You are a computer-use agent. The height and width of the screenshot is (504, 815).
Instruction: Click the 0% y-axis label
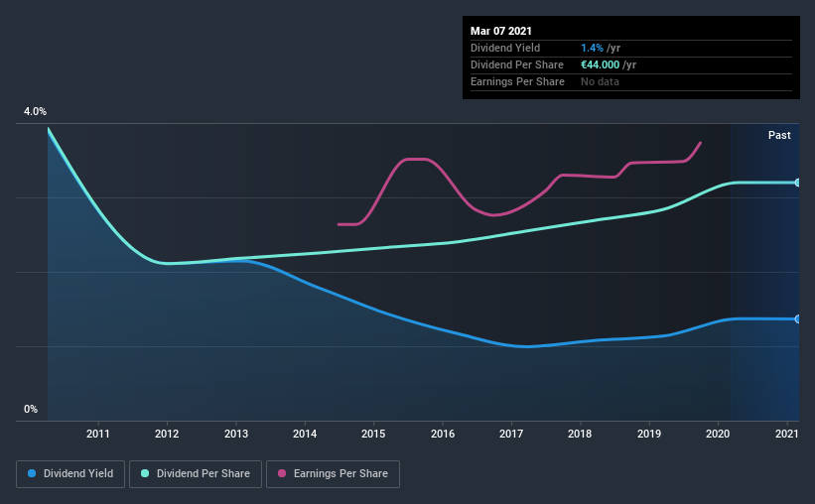click(x=31, y=409)
